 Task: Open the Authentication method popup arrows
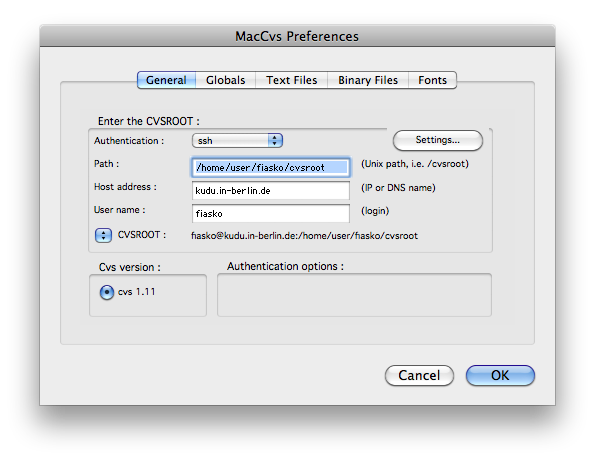click(275, 140)
